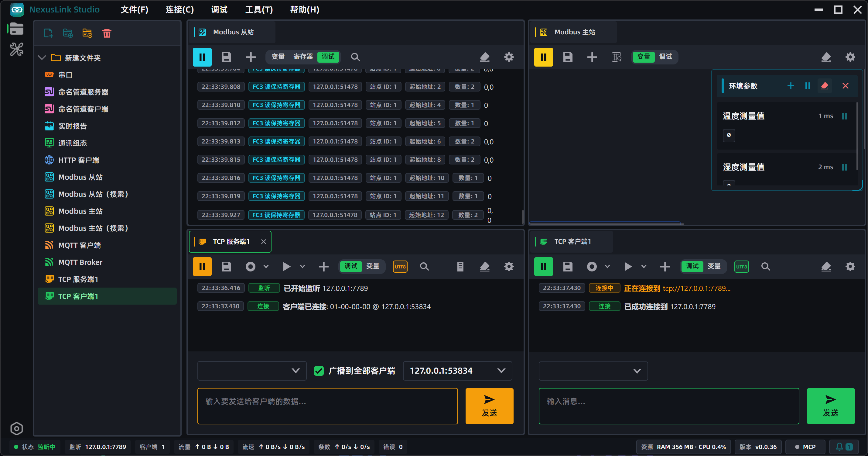Open history dropdown in TCP 客户端1

(x=593, y=371)
